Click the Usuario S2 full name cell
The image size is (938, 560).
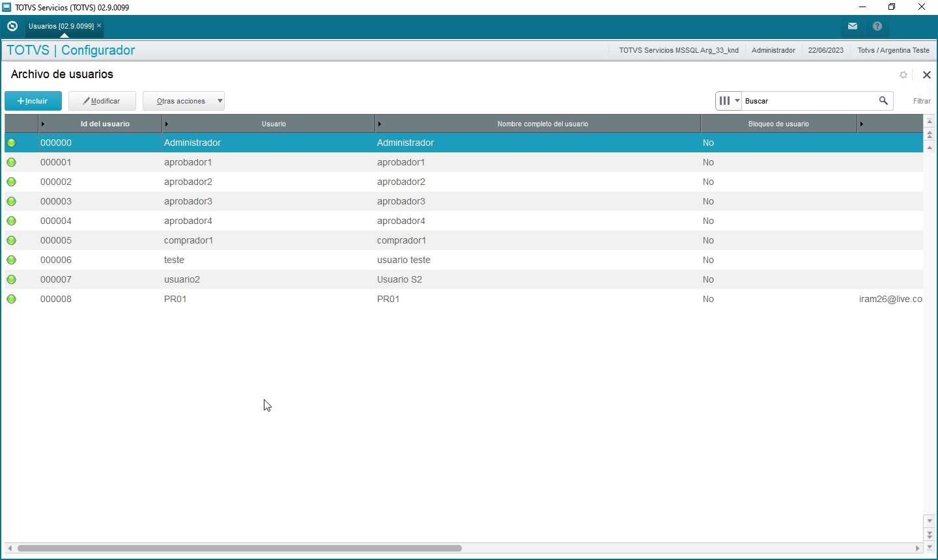pos(538,279)
